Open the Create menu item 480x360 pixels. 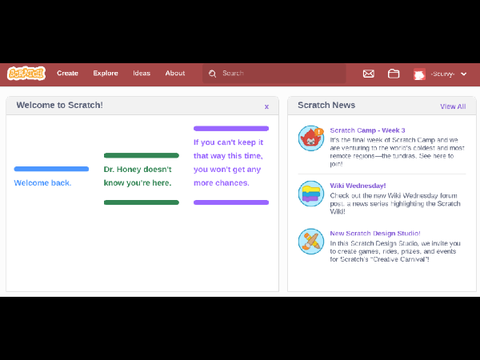tap(67, 73)
